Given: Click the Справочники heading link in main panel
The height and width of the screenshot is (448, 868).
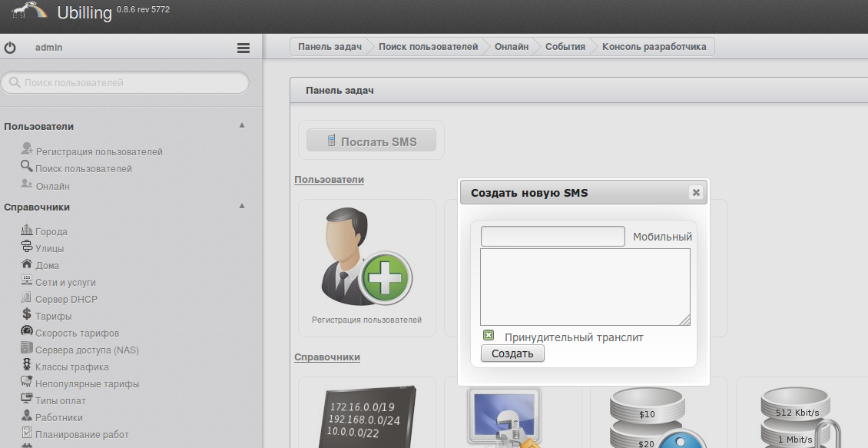Looking at the screenshot, I should point(327,357).
